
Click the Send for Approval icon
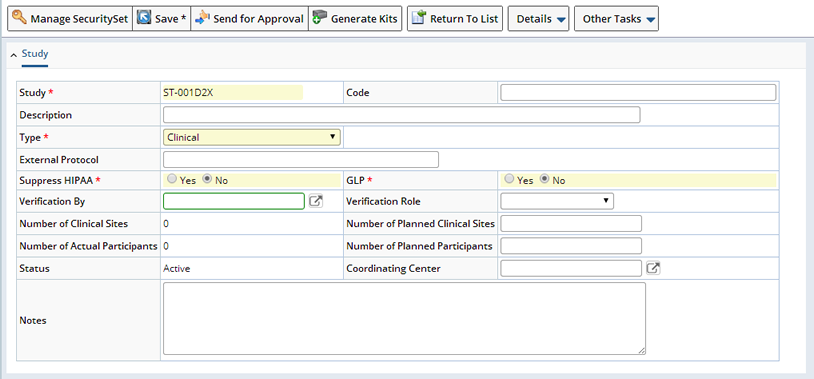(x=202, y=18)
